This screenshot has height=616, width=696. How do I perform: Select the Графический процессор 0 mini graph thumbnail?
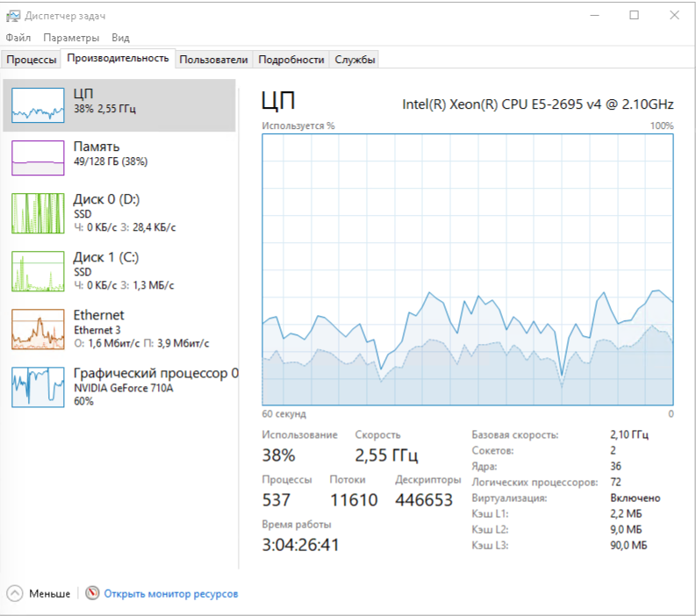pos(38,387)
